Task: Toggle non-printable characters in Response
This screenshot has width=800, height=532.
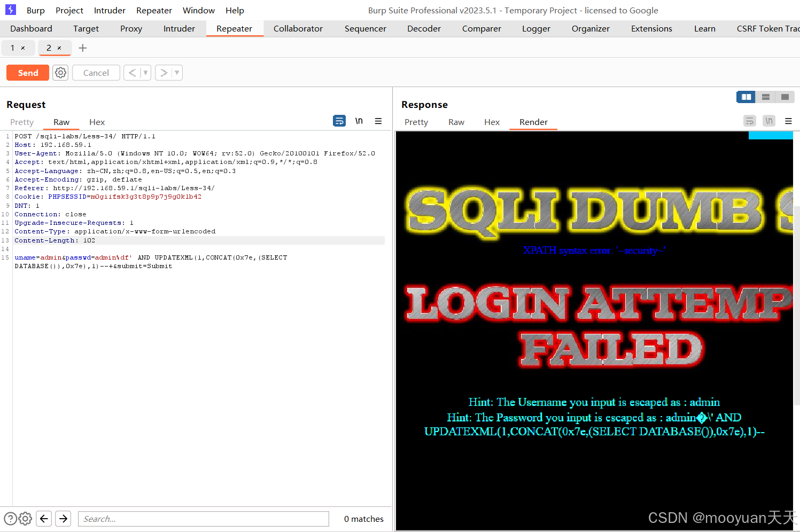Action: point(769,121)
